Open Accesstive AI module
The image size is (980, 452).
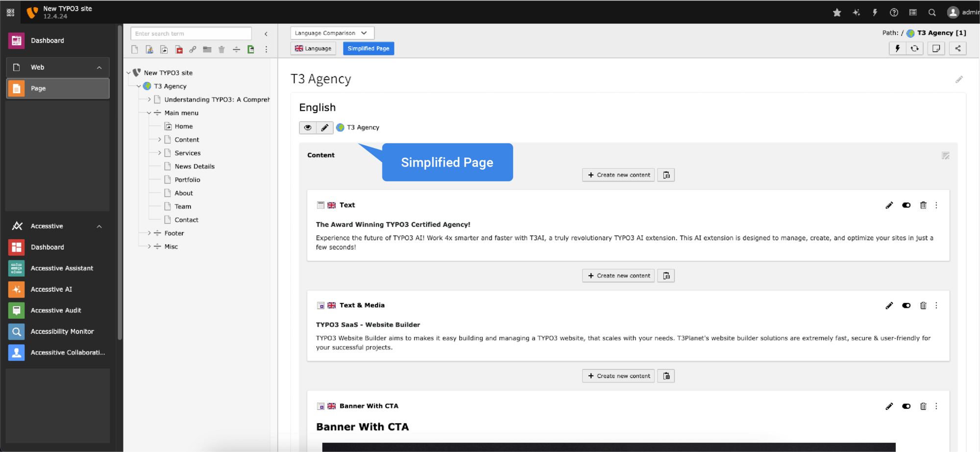coord(58,289)
